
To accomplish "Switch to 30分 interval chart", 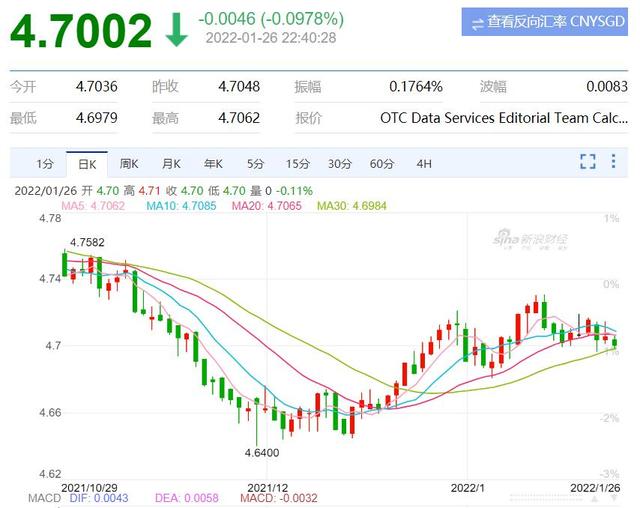I will coord(340,163).
